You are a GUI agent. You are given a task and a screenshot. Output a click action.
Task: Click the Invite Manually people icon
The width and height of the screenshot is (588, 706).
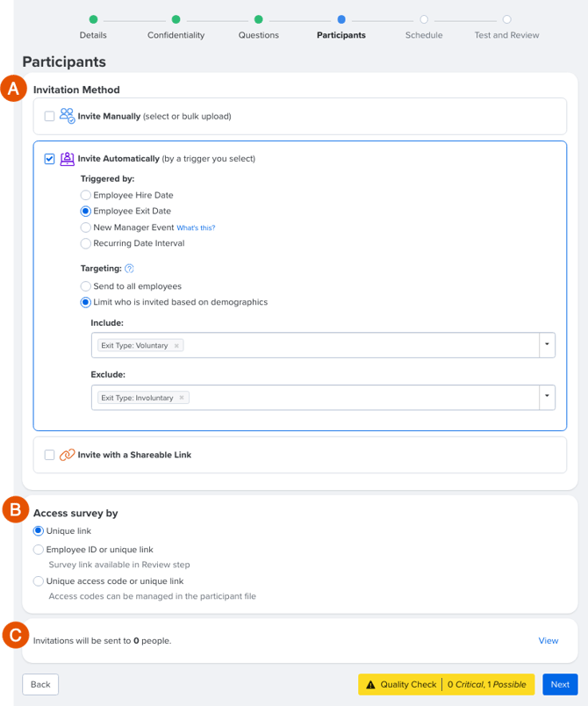point(67,116)
